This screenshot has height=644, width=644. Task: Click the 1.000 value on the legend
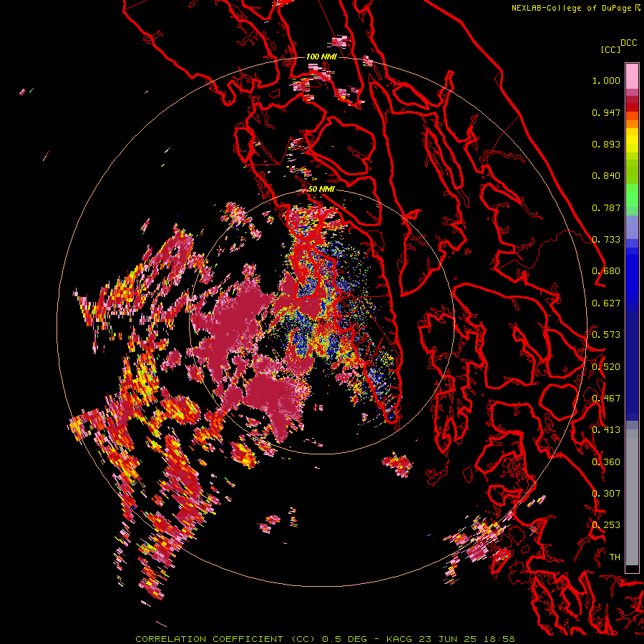(x=606, y=80)
